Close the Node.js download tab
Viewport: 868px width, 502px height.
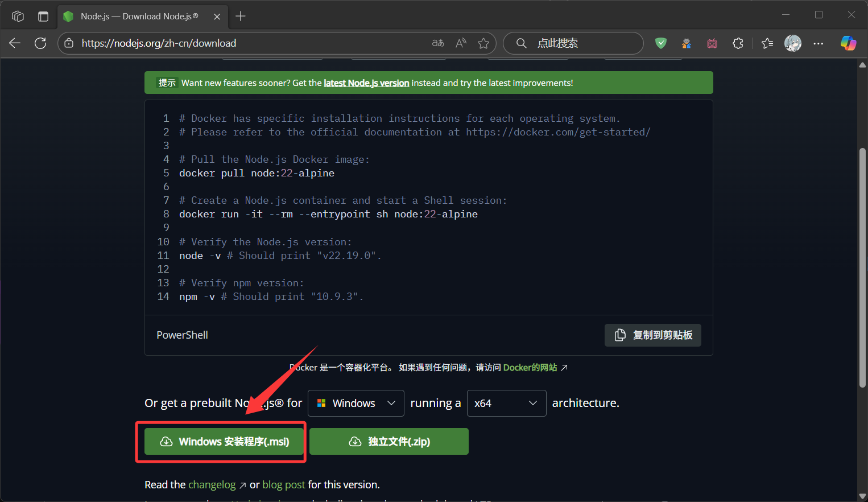click(217, 17)
